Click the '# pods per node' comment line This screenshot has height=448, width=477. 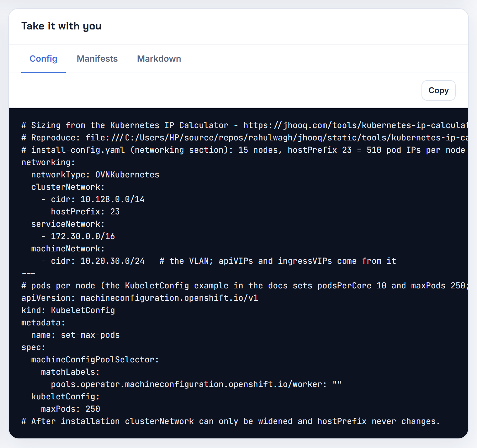(245, 286)
